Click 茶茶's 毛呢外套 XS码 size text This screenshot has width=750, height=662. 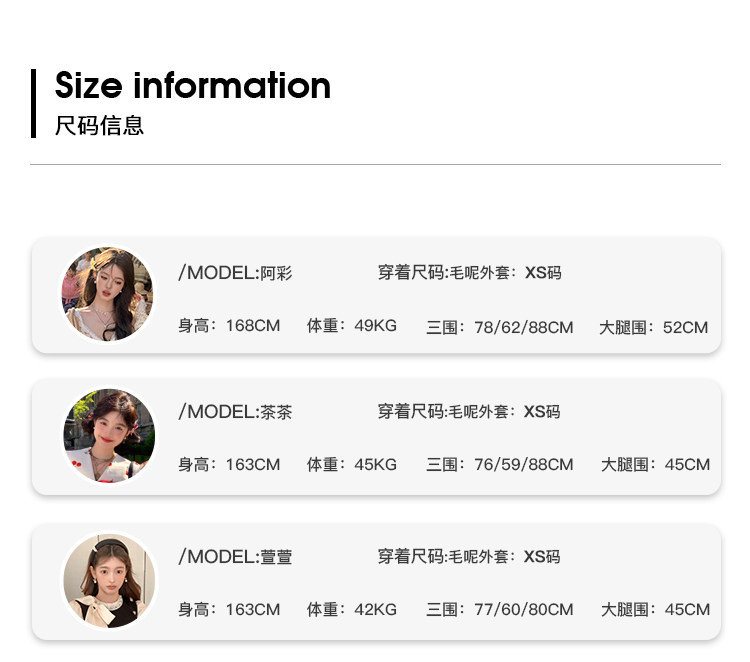[x=469, y=412]
